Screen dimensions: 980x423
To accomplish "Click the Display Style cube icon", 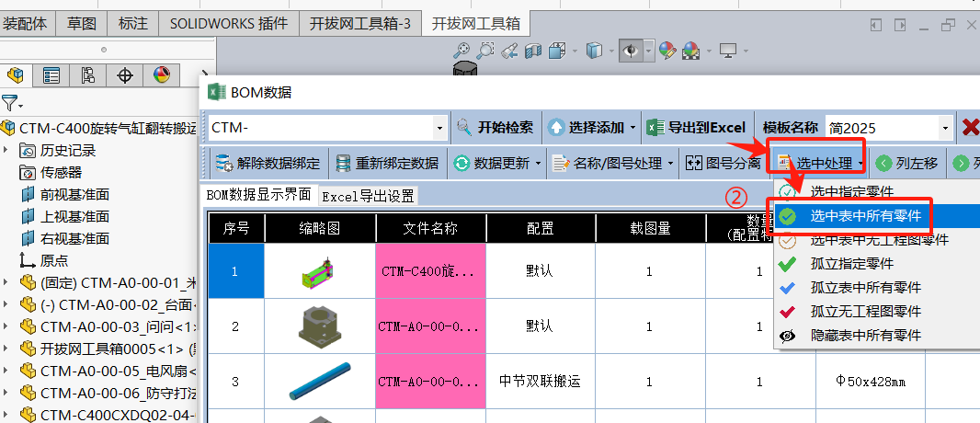I will [594, 50].
